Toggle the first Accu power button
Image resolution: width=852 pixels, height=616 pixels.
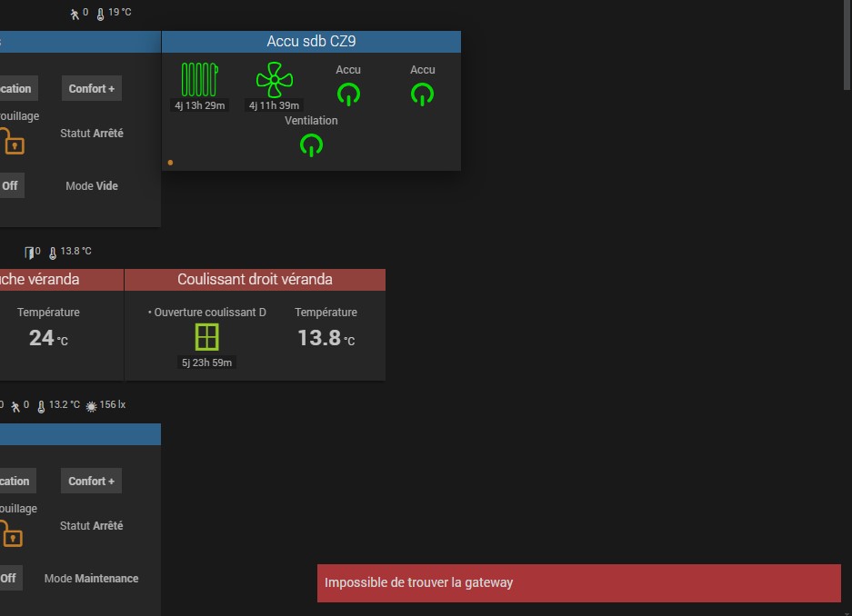pyautogui.click(x=348, y=94)
